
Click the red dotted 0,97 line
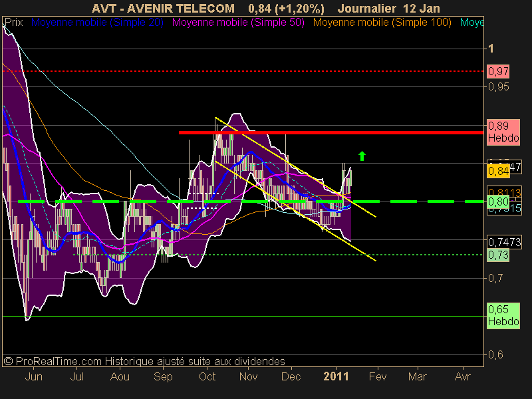[x=243, y=71]
